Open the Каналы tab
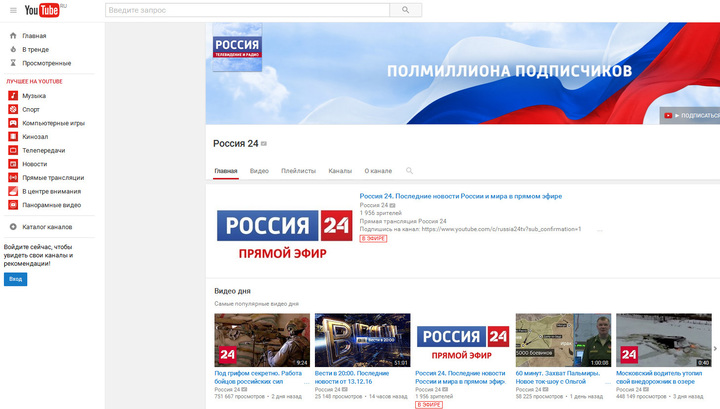The width and height of the screenshot is (720, 409). click(340, 171)
